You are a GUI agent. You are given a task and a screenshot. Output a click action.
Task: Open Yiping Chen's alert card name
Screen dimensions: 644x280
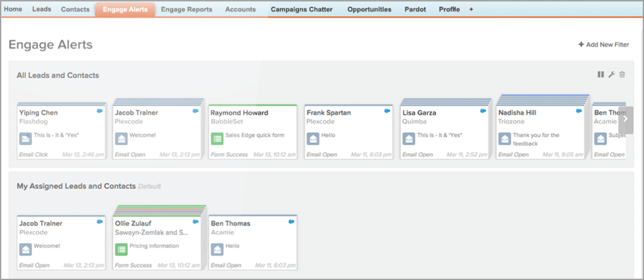(x=38, y=113)
